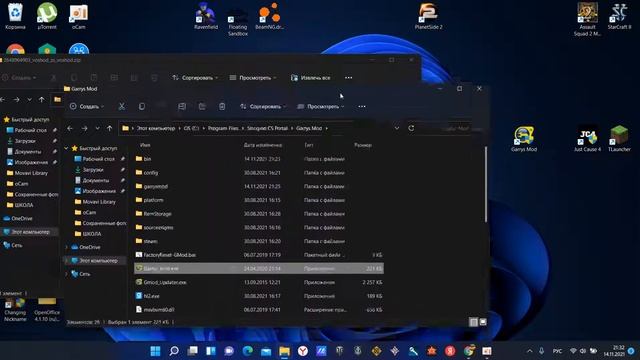Open the PlanetSide 2 desktop icon
This screenshot has width=640, height=360.
coord(428,16)
